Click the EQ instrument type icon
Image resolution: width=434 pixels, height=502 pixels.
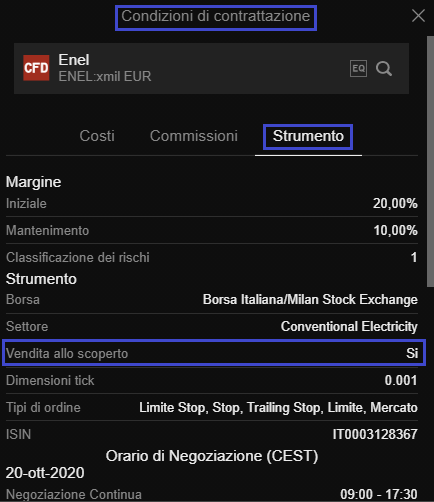358,69
